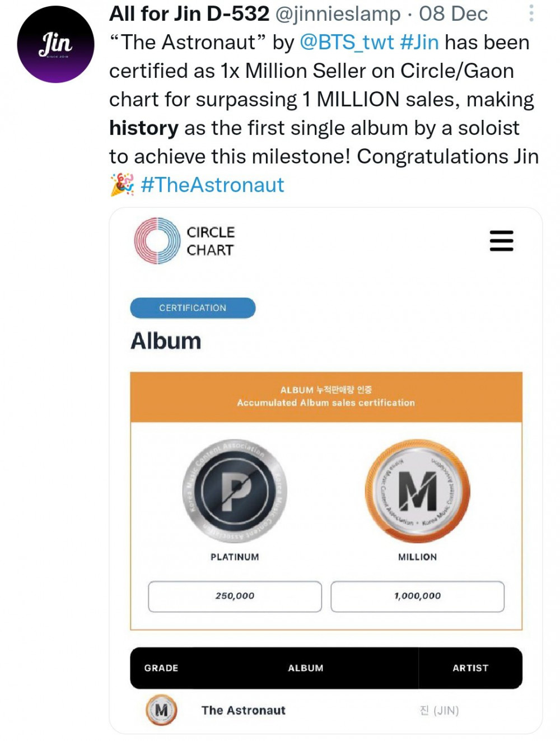Click the blue CERTIFICATION pill button
The height and width of the screenshot is (741, 560).
[193, 308]
